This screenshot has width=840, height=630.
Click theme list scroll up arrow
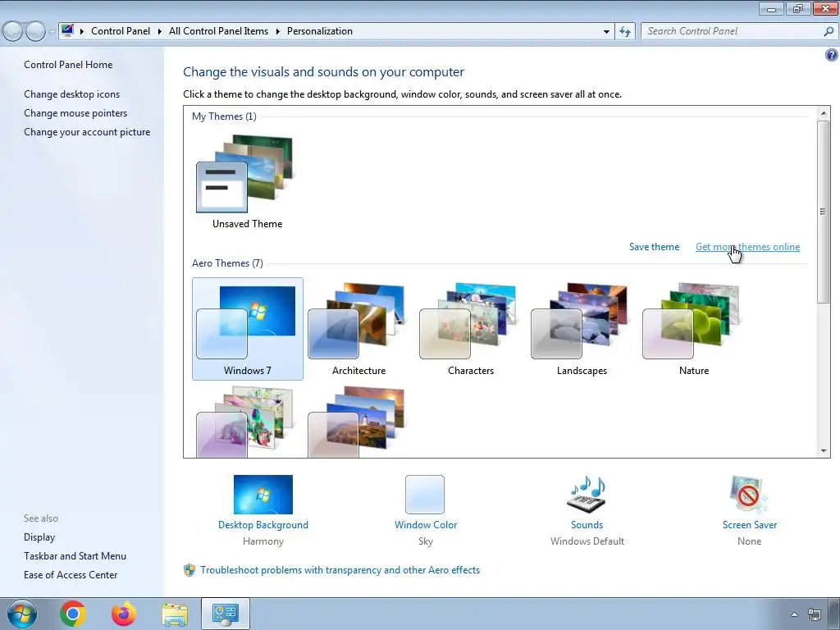click(x=824, y=113)
